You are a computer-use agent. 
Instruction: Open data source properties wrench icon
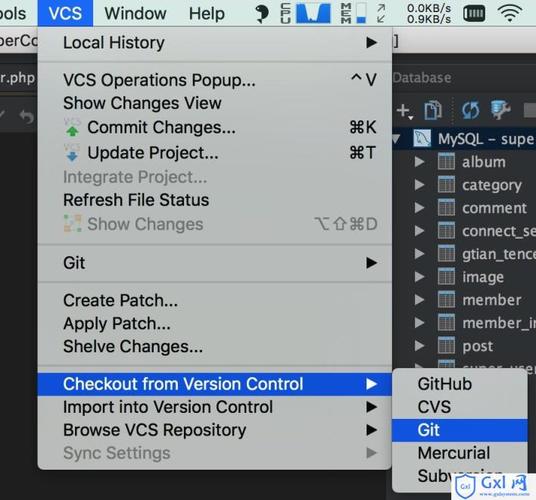click(x=500, y=110)
